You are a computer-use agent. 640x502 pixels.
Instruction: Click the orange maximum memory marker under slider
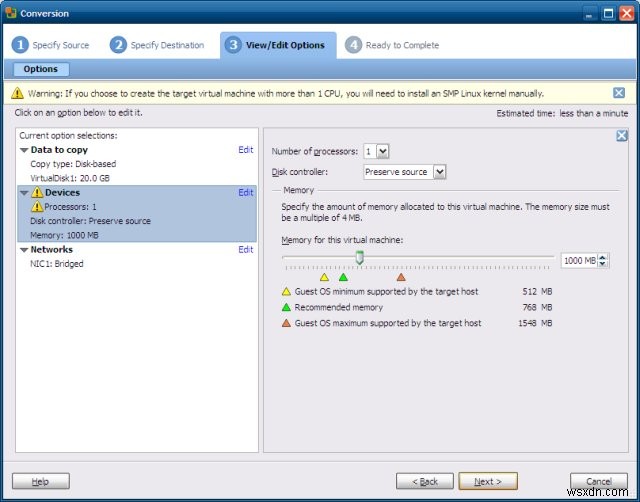(x=401, y=278)
